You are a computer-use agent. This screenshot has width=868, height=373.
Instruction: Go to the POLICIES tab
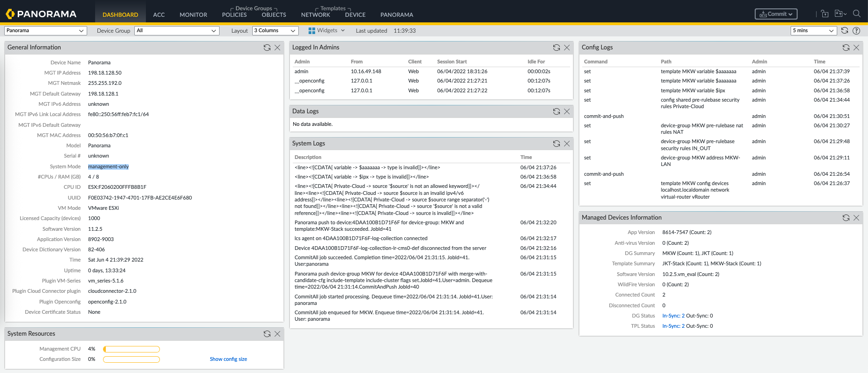tap(234, 14)
